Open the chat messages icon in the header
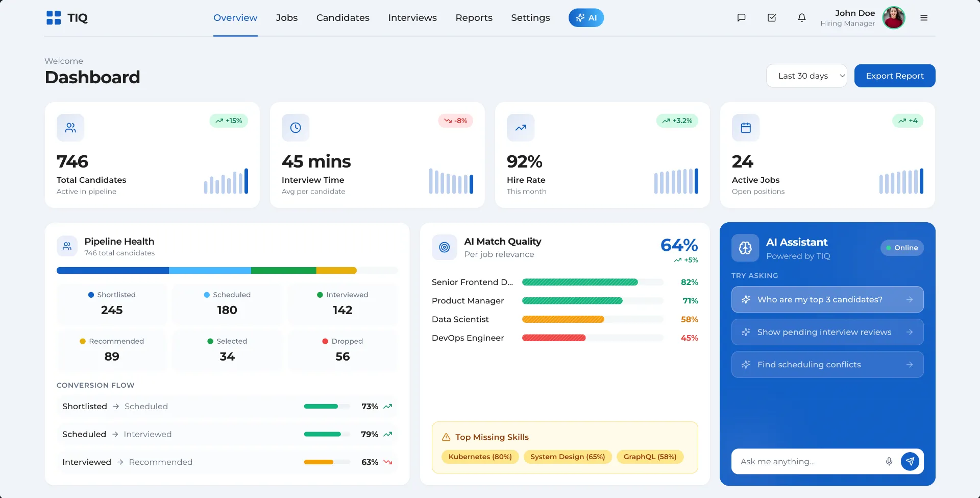This screenshot has width=980, height=498. pyautogui.click(x=741, y=17)
